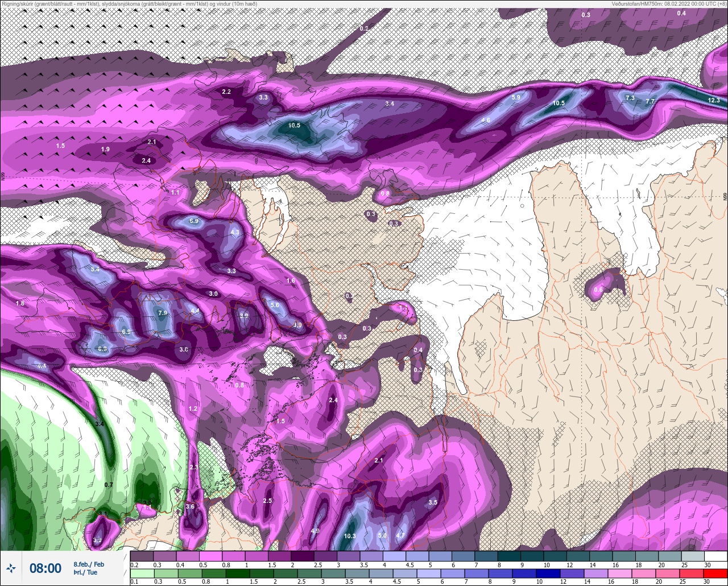Click the 7.7 precipitation value on map
The image size is (728, 586).
(x=651, y=101)
